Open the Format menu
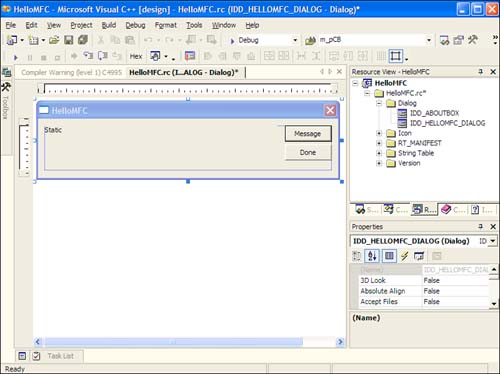The height and width of the screenshot is (374, 500). tap(166, 25)
